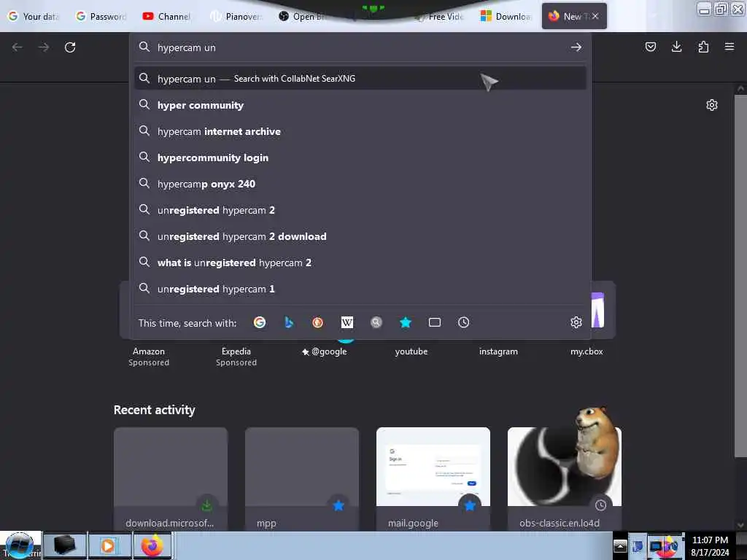Image resolution: width=747 pixels, height=560 pixels.
Task: Go forward with the forward arrow
Action: (44, 47)
